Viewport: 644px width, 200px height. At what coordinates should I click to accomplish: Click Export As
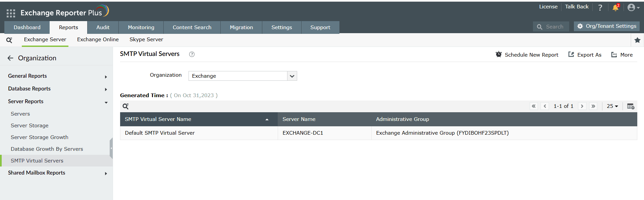pyautogui.click(x=585, y=55)
